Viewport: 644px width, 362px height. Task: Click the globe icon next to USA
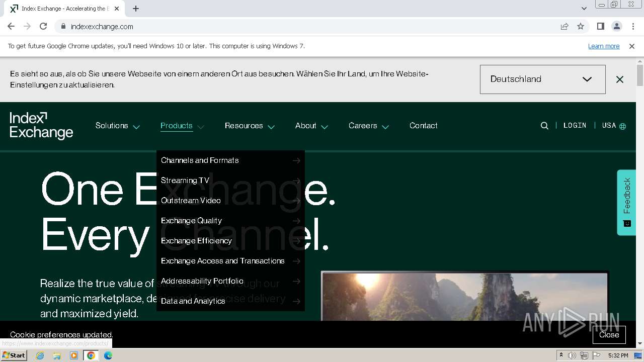(622, 126)
